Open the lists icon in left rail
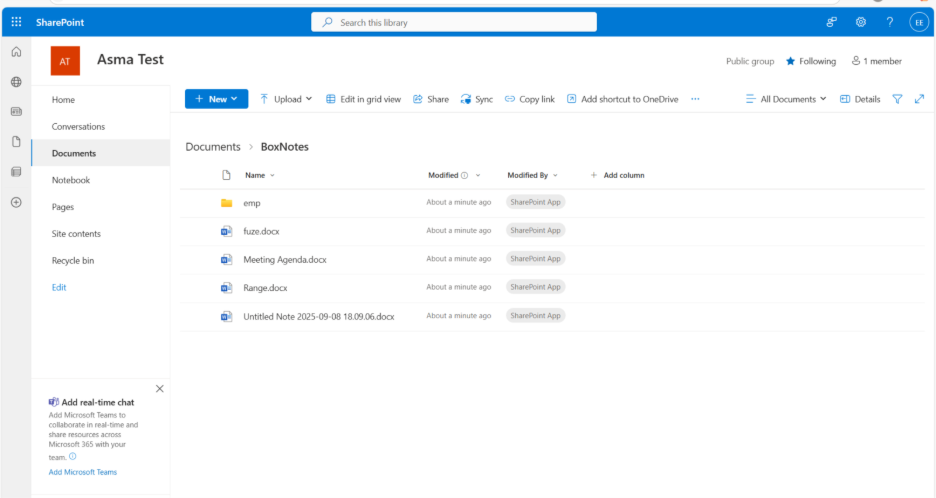This screenshot has width=936, height=498. coord(16,172)
